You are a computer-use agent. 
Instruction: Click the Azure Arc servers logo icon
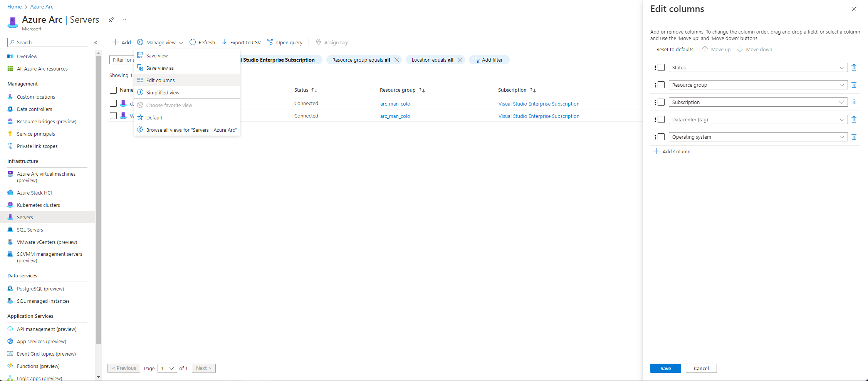(x=13, y=23)
